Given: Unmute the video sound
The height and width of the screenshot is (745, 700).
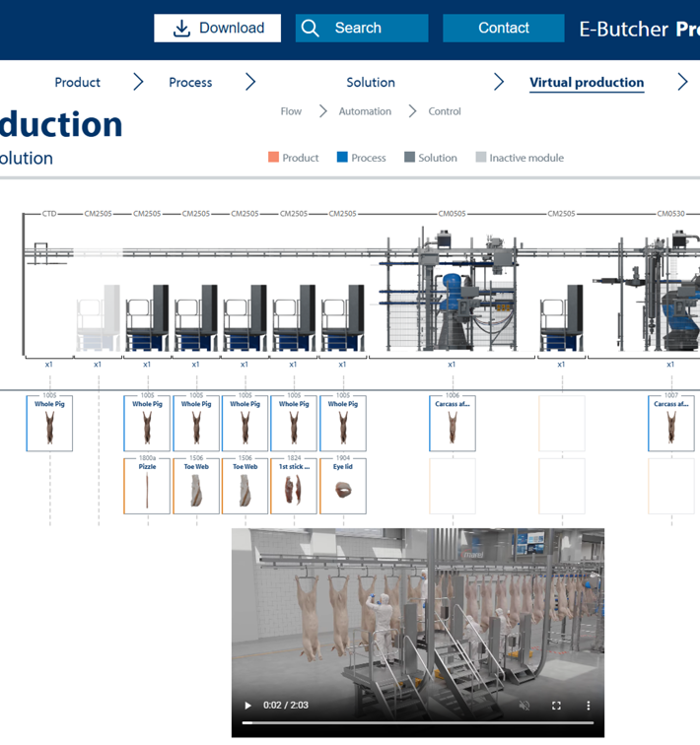Looking at the screenshot, I should (525, 706).
